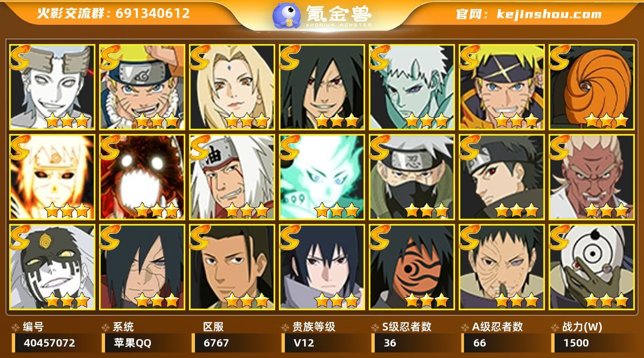Select the dark-skinned Raikage portrait
Image resolution: width=644 pixels, height=358 pixels.
[592, 177]
